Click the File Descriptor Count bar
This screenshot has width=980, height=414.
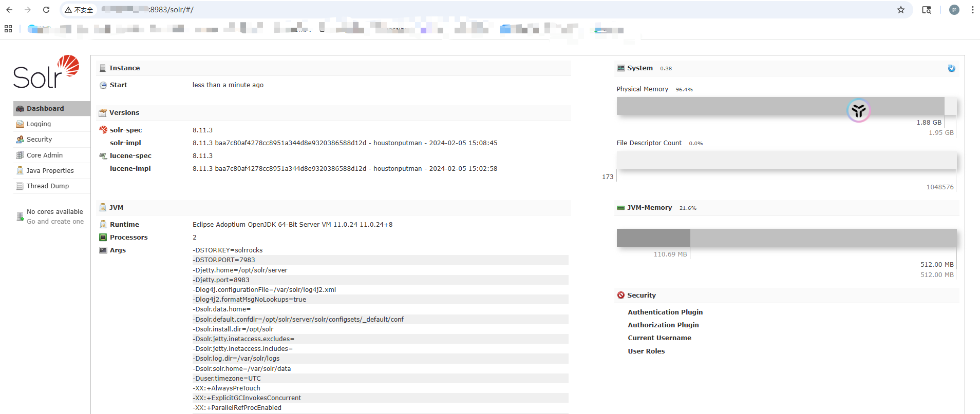pyautogui.click(x=786, y=160)
